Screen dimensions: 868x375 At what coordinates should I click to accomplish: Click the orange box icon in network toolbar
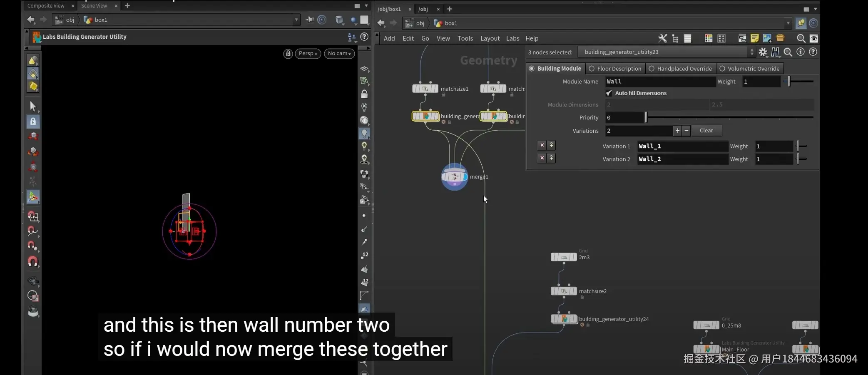[780, 38]
